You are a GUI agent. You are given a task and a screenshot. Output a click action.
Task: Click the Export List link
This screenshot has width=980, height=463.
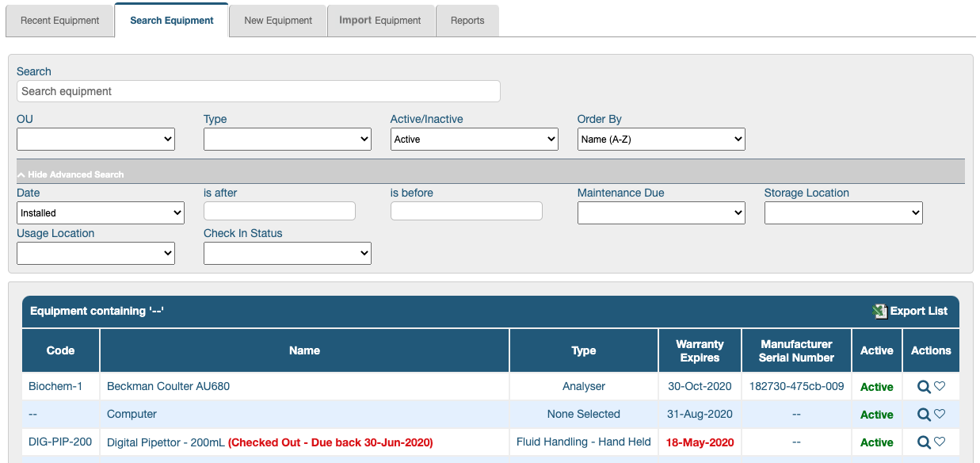point(919,311)
